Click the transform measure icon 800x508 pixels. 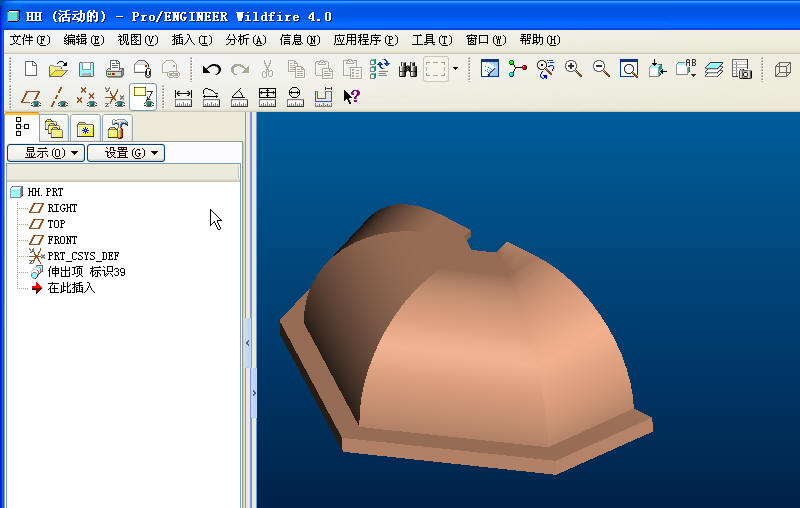(x=323, y=97)
